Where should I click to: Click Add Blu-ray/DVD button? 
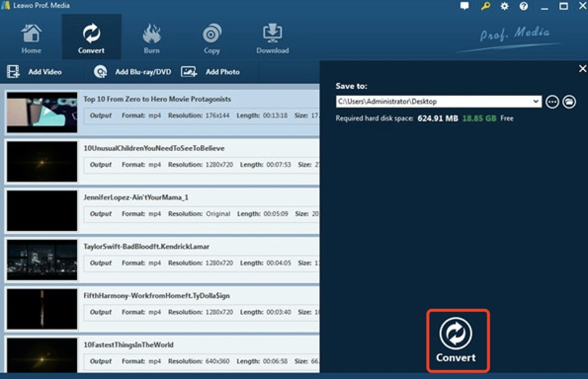132,72
